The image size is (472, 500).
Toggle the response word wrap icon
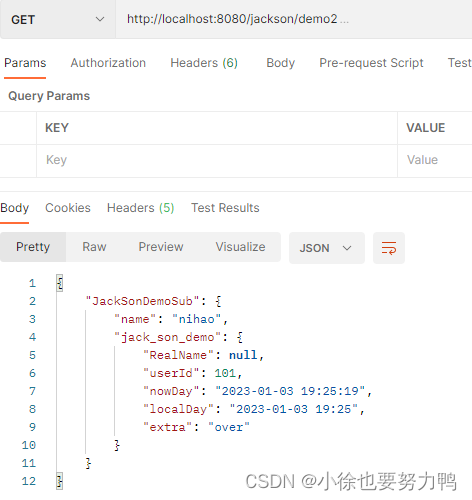(389, 248)
